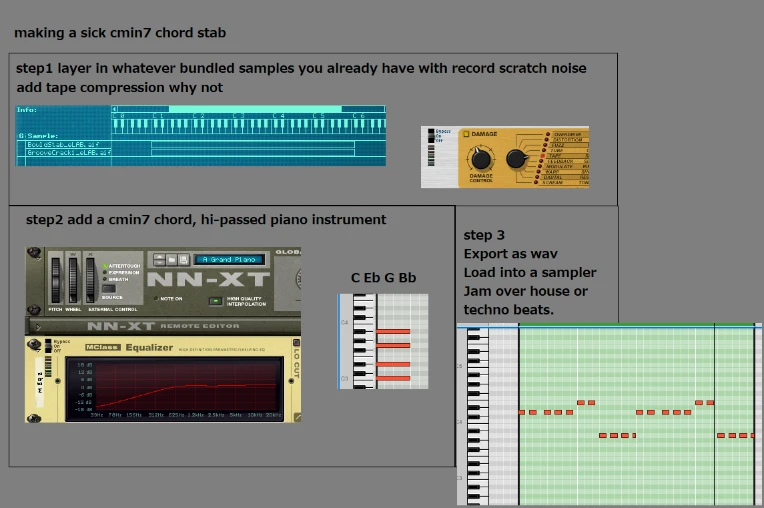Select the Feedback damage type LED
764x508 pixels.
pos(541,161)
